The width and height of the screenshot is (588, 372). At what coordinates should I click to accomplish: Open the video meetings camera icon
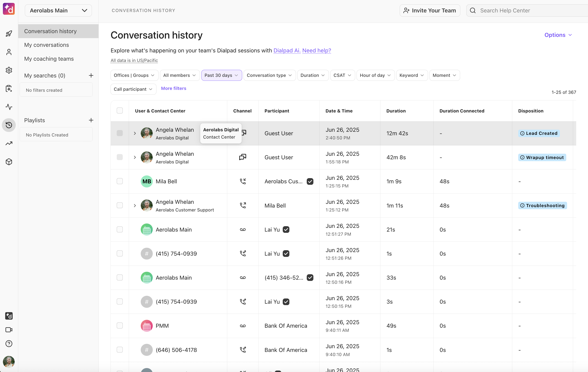9,330
